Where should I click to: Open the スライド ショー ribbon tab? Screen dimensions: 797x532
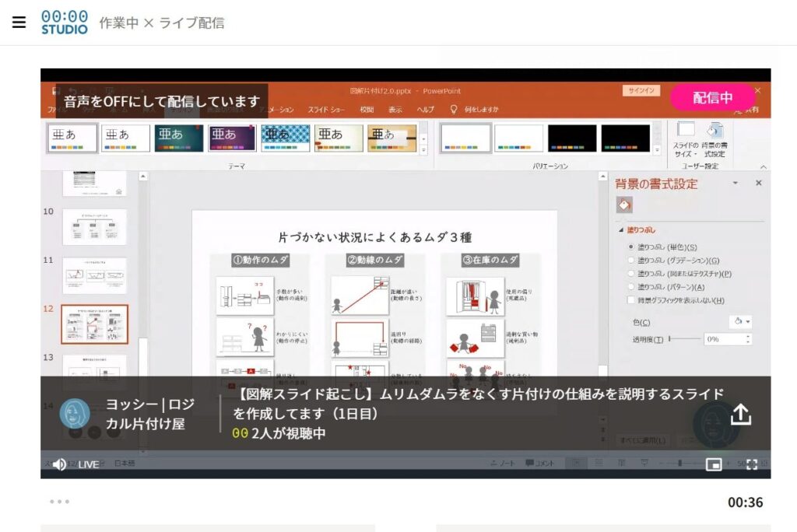coord(326,109)
